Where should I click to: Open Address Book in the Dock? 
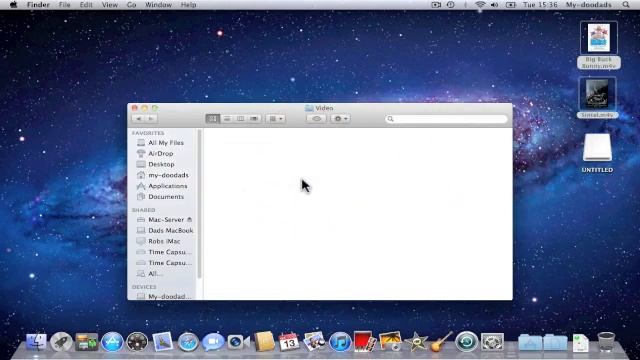[x=264, y=342]
